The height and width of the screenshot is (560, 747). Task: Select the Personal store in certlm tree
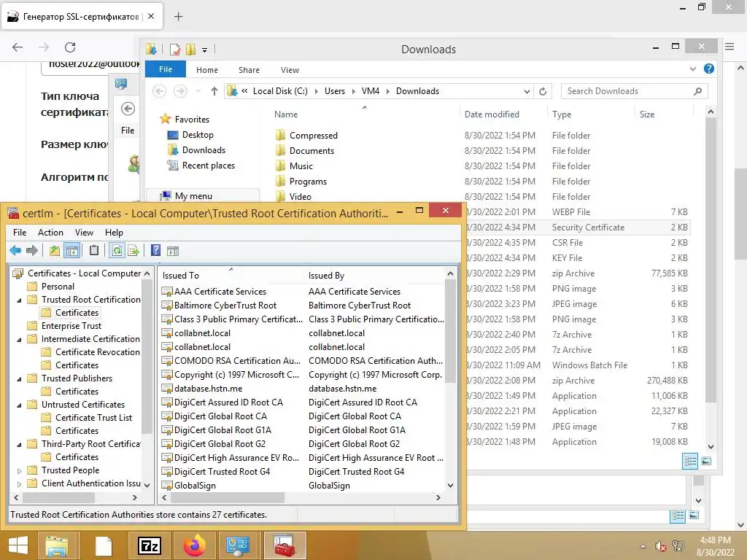click(x=58, y=286)
